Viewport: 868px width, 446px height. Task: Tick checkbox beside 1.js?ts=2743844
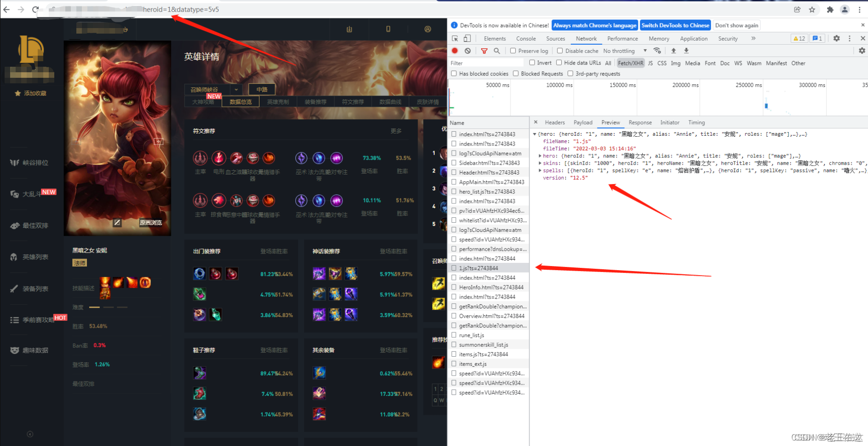454,268
